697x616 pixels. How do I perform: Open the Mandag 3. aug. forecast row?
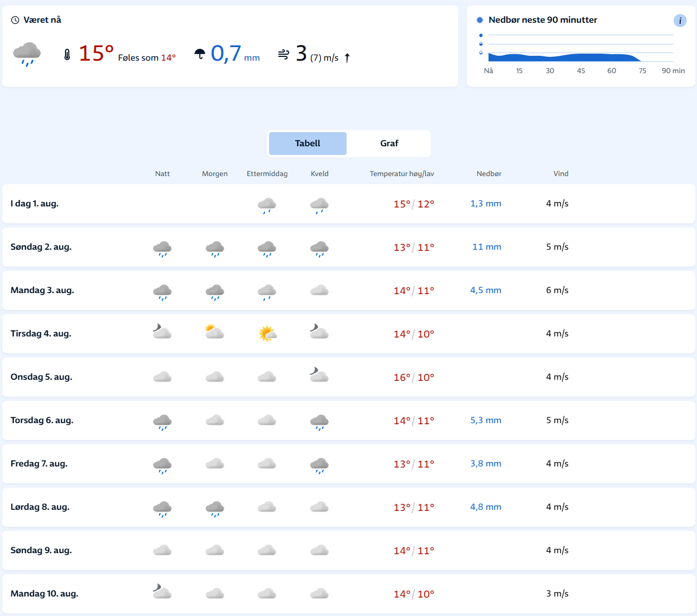pos(348,290)
